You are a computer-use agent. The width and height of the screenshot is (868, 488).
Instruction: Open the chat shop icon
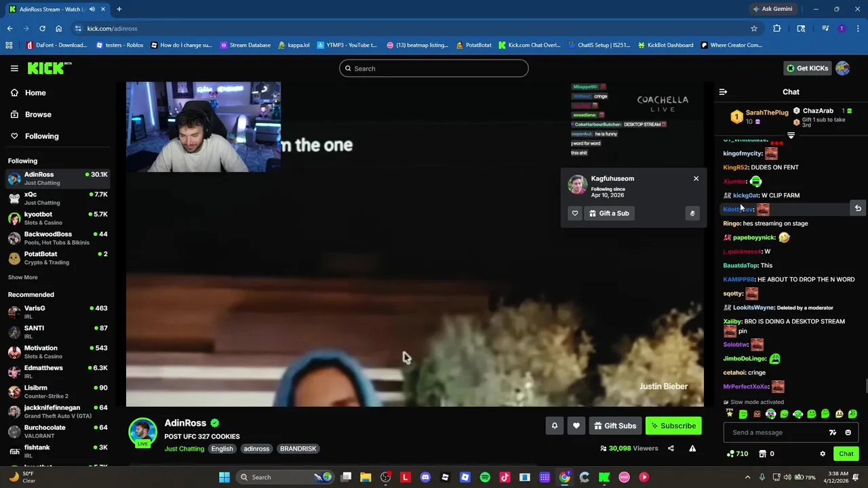pyautogui.click(x=762, y=454)
